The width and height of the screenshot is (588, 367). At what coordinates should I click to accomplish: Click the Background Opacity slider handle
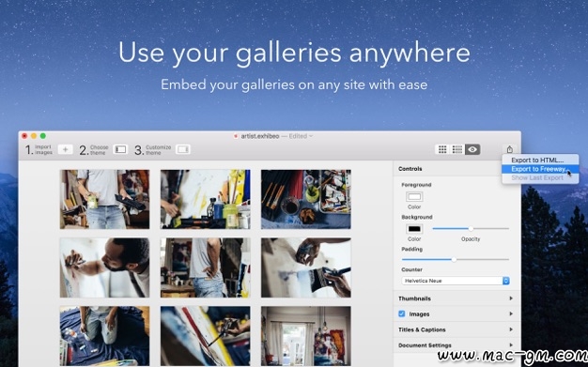[x=471, y=228]
